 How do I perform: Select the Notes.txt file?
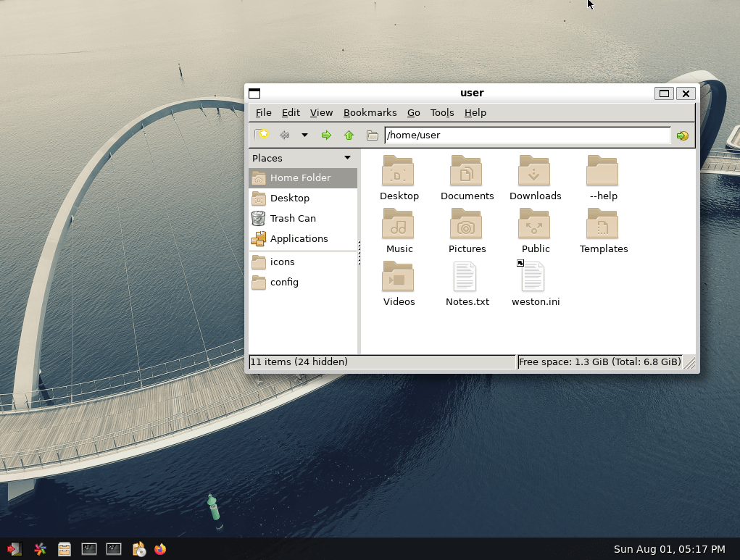pos(467,283)
